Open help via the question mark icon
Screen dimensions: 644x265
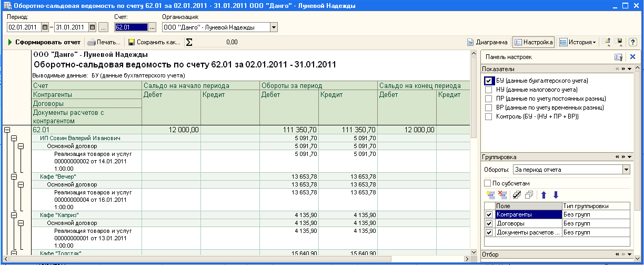click(633, 42)
